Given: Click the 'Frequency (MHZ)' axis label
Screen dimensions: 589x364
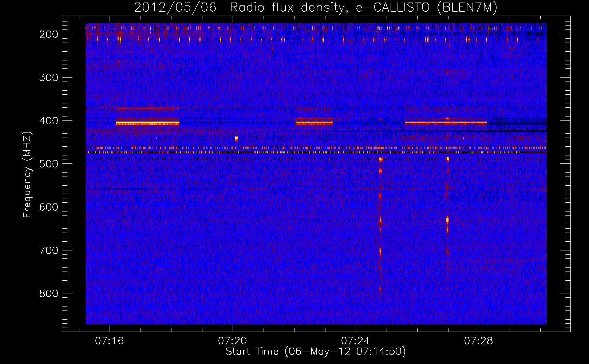Looking at the screenshot, I should (27, 174).
